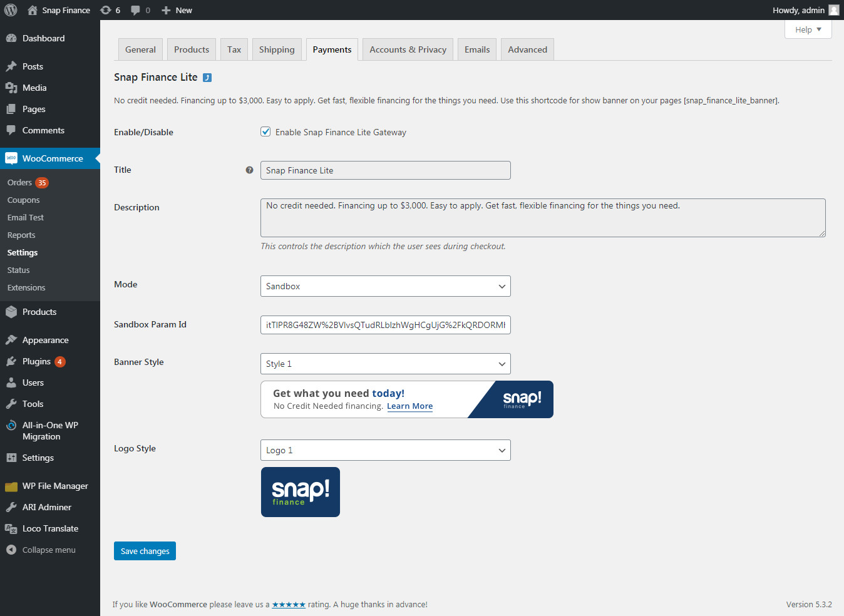Select the Payments tab
This screenshot has width=844, height=616.
click(x=332, y=49)
